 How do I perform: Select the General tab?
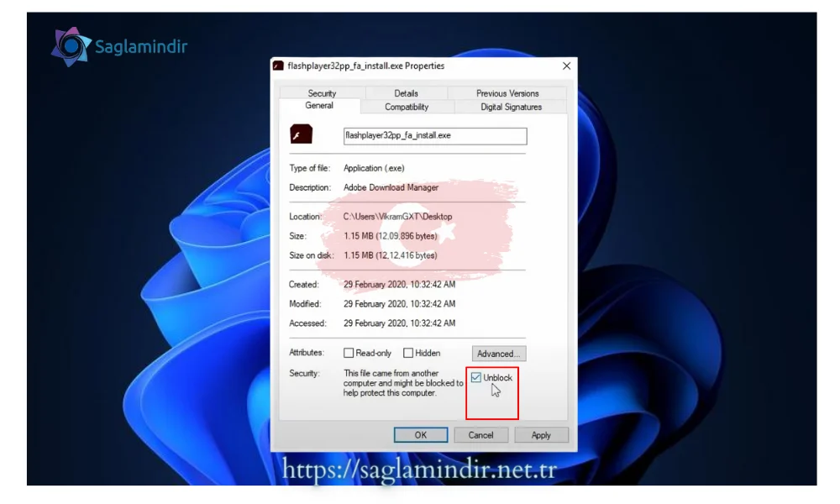point(319,106)
